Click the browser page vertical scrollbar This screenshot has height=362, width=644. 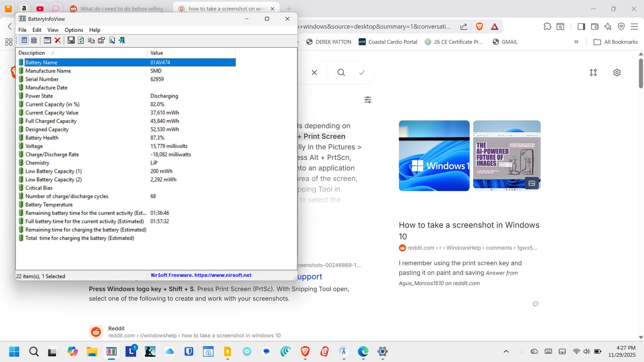click(641, 74)
